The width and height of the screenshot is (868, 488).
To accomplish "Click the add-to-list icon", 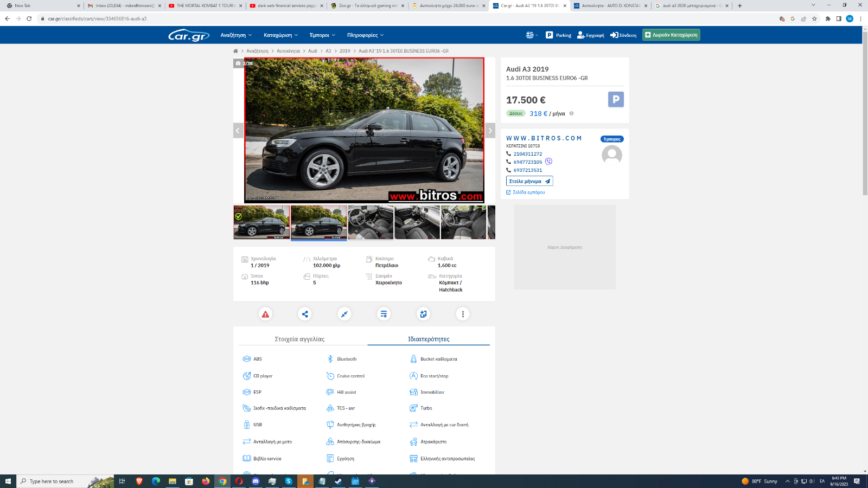I will tap(384, 314).
